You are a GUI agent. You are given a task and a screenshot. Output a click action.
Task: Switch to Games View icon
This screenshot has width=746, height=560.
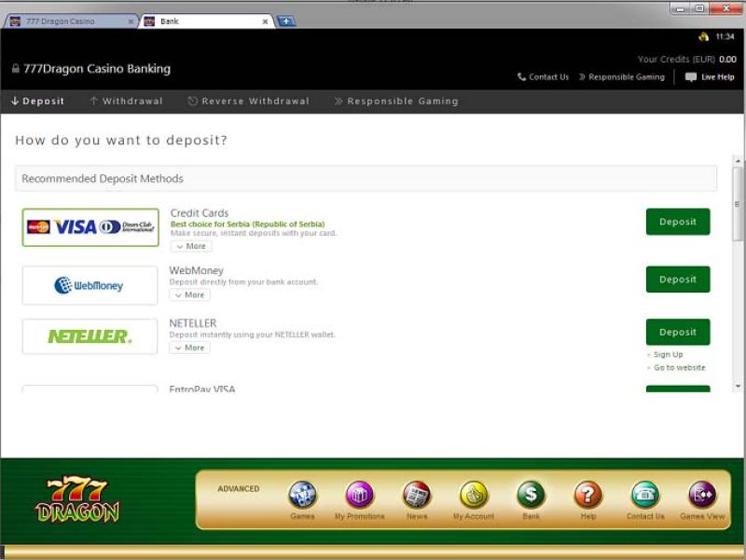point(702,495)
